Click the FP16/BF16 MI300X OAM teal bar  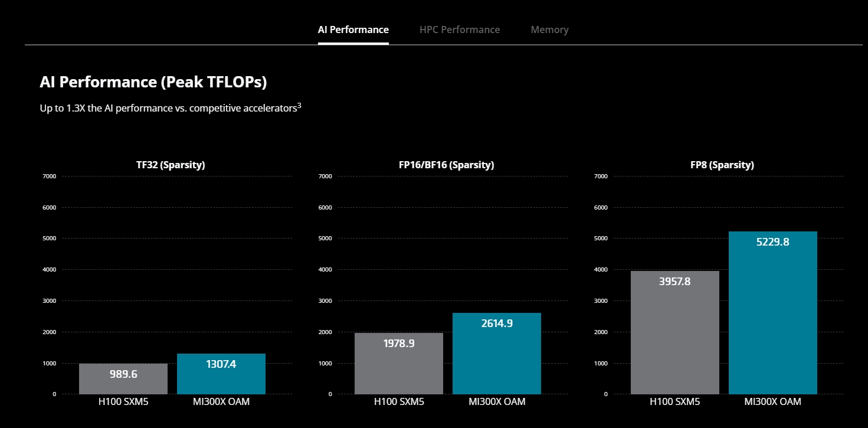(497, 354)
